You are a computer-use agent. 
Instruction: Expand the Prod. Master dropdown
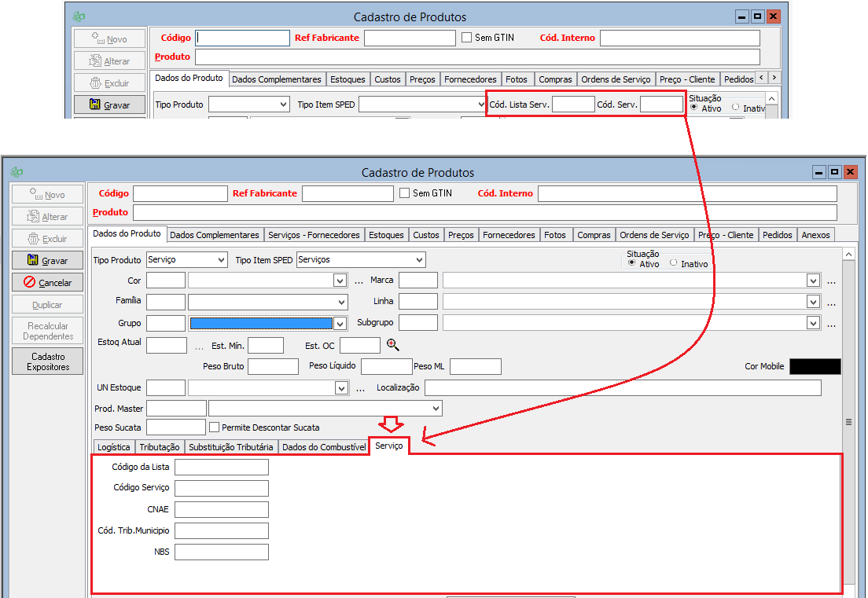tap(436, 409)
